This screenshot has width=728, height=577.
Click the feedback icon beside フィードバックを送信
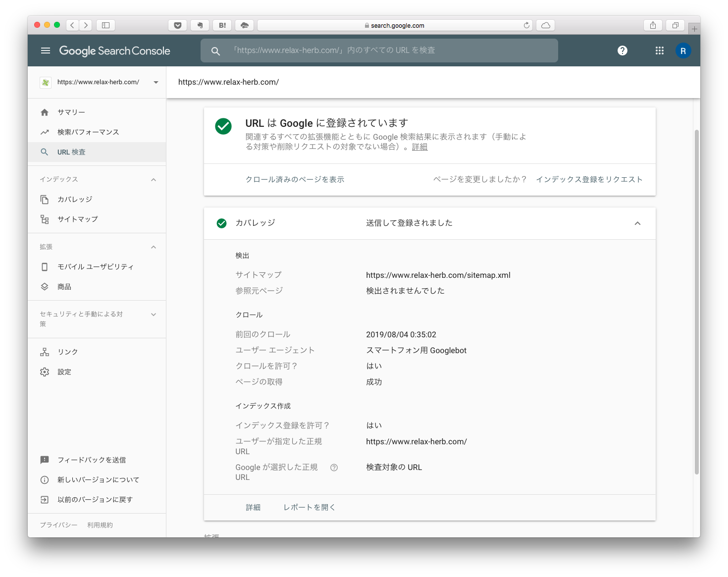click(45, 460)
